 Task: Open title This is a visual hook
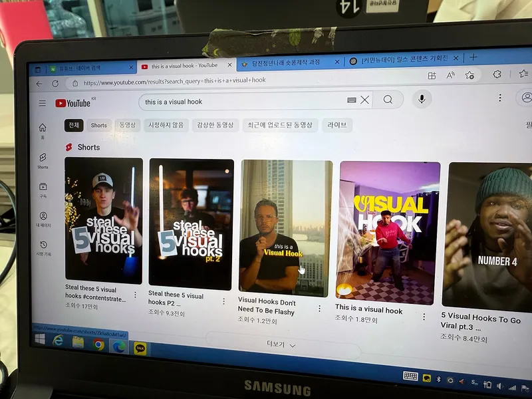coord(368,309)
